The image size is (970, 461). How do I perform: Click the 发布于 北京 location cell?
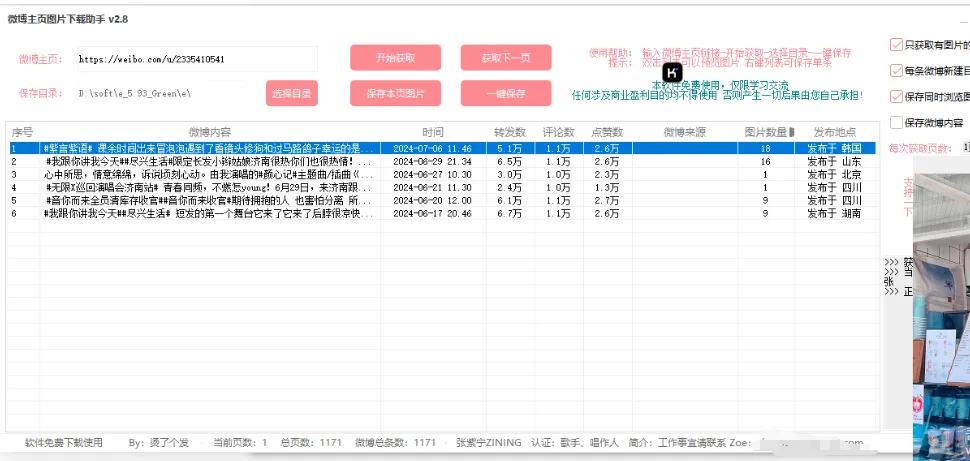coord(834,174)
